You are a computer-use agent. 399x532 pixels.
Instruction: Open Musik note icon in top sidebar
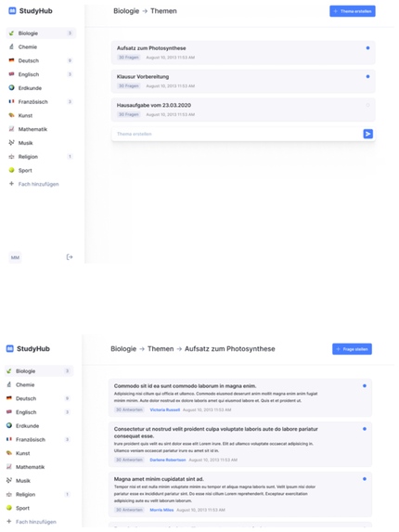[11, 142]
